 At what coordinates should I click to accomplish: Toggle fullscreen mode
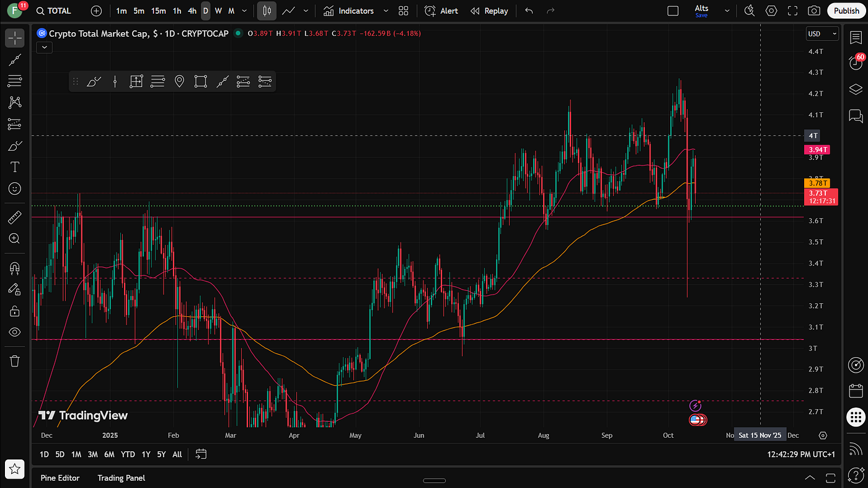tap(792, 11)
